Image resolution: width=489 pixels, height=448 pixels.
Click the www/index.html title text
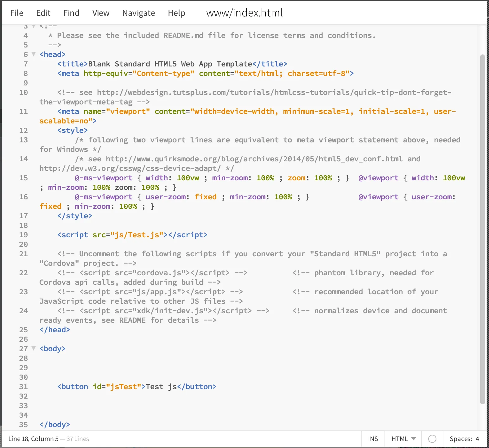tap(244, 13)
